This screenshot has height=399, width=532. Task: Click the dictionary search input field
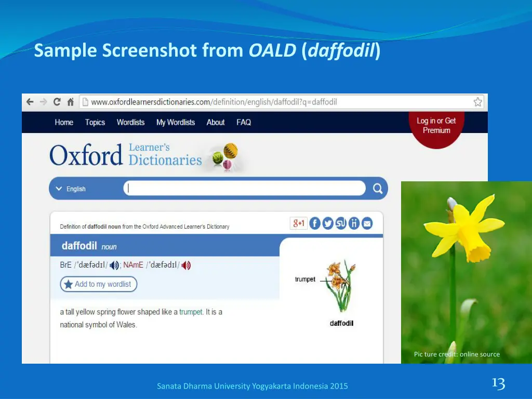(244, 188)
